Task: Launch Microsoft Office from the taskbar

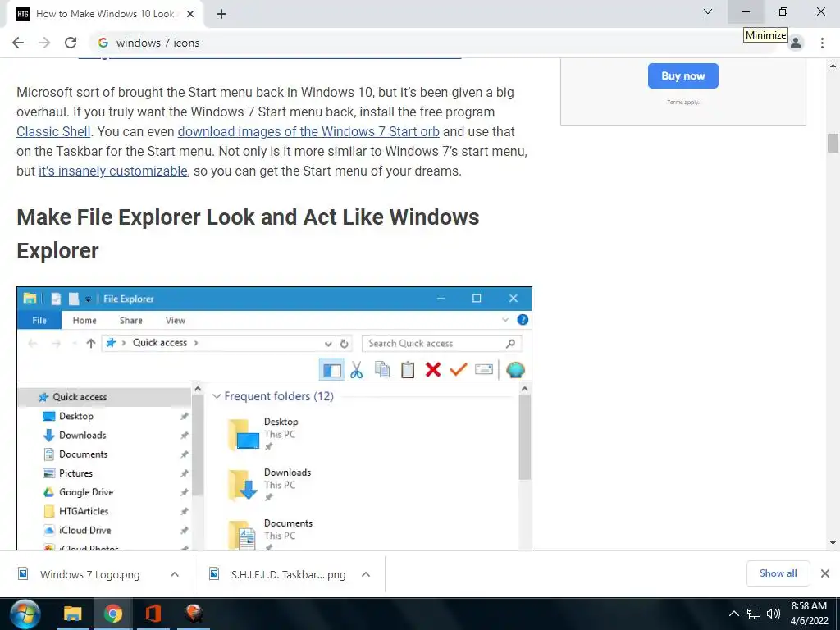Action: (153, 614)
